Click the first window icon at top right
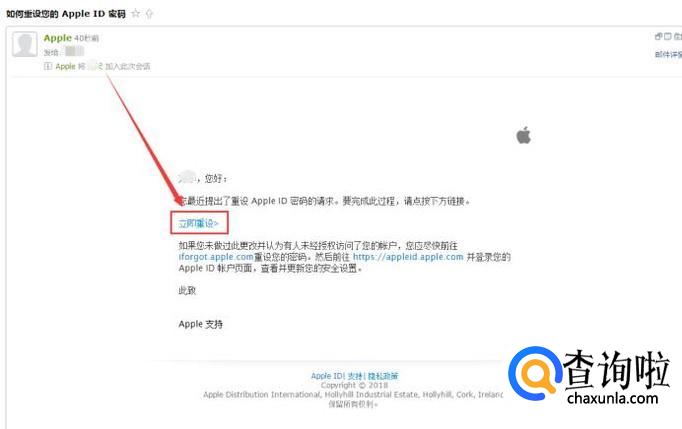Screen dimensions: 682x429 coord(659,37)
